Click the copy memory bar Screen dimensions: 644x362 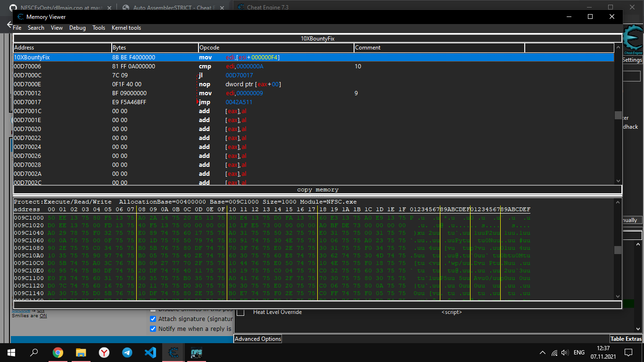(x=317, y=189)
